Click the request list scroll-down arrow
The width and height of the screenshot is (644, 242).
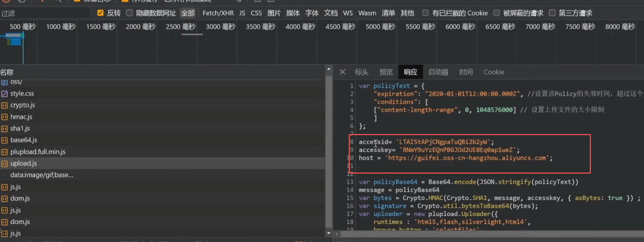(329, 234)
